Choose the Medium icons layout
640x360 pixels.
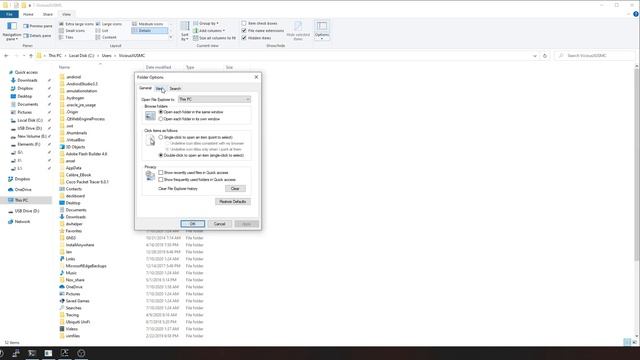(148, 24)
